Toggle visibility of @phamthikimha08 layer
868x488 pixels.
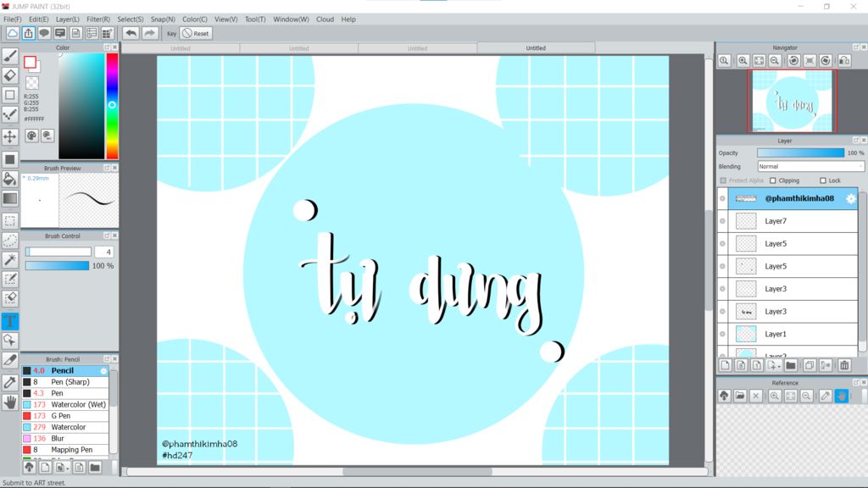coord(722,198)
